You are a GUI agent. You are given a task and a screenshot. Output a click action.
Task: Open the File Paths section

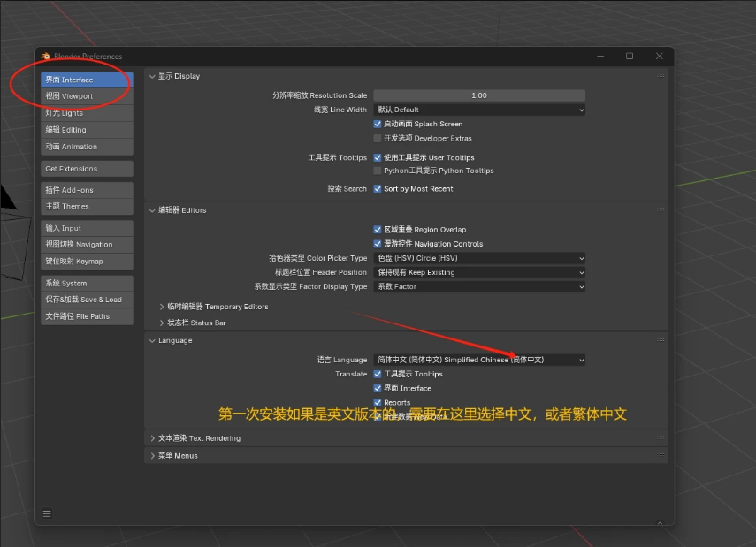(x=87, y=316)
